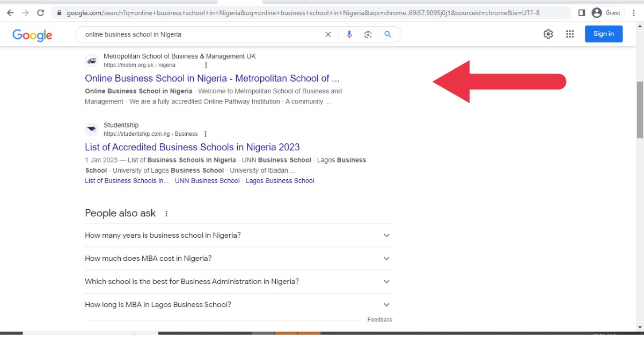Expand 'Which school is the best' question
The width and height of the screenshot is (644, 337).
tap(238, 282)
